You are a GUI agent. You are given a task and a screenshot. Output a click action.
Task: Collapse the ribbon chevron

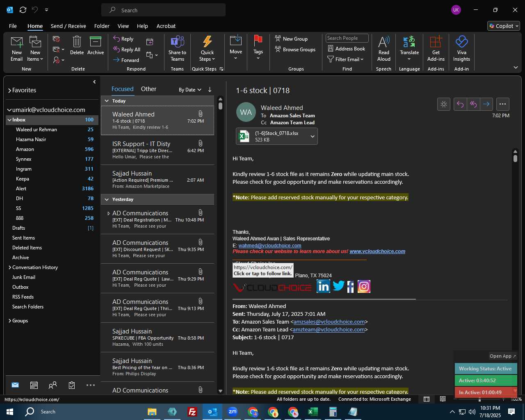(516, 67)
